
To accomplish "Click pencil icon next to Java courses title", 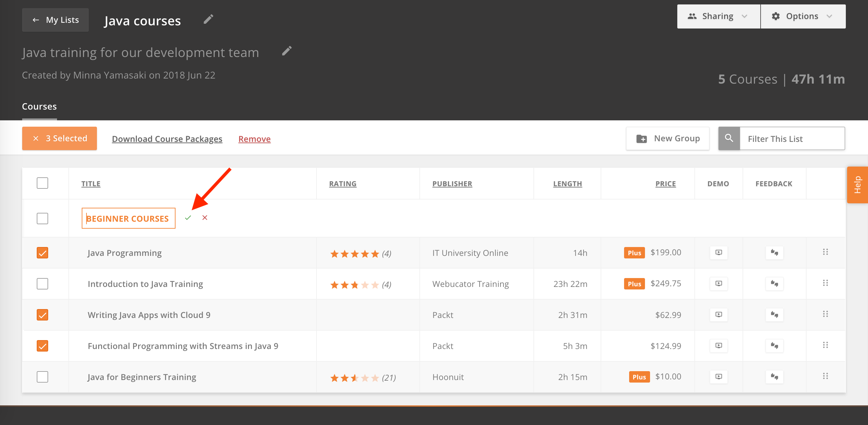I will pos(208,20).
